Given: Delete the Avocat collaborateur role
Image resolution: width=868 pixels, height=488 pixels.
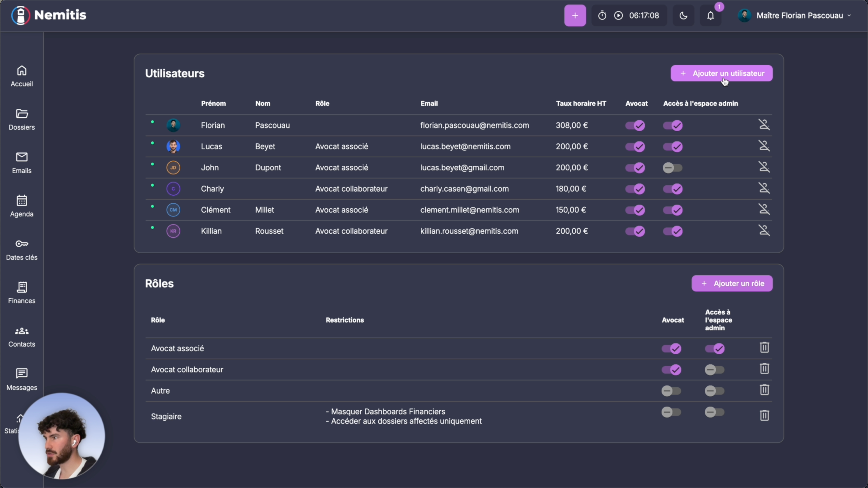Looking at the screenshot, I should pos(764,369).
